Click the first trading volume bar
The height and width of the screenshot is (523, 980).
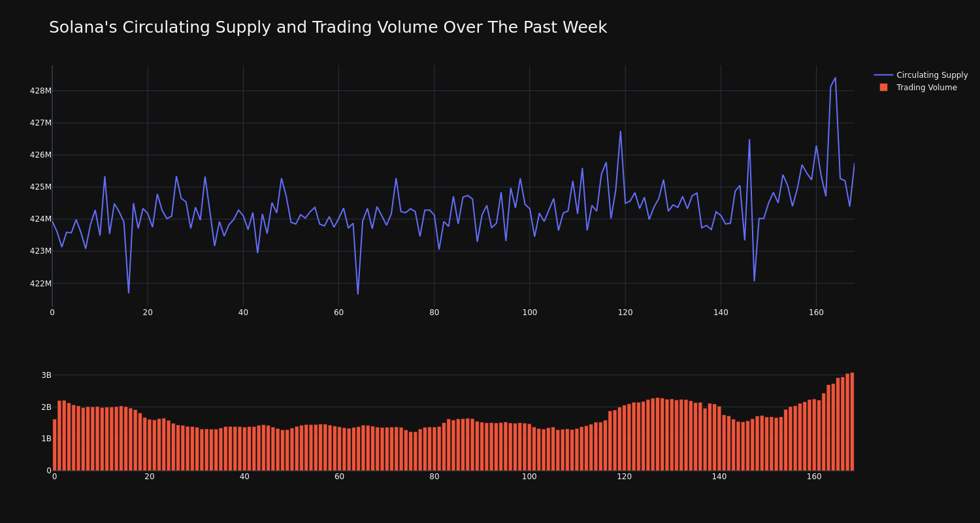[x=54, y=445]
